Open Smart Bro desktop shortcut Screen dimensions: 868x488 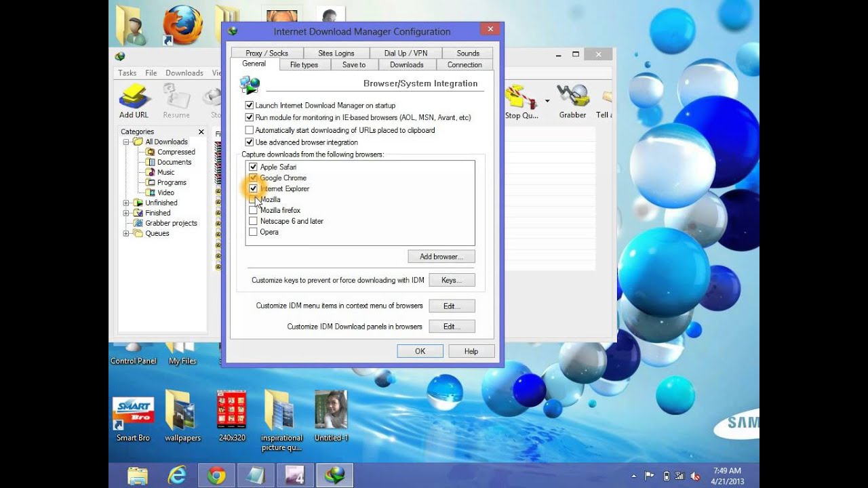tap(133, 419)
